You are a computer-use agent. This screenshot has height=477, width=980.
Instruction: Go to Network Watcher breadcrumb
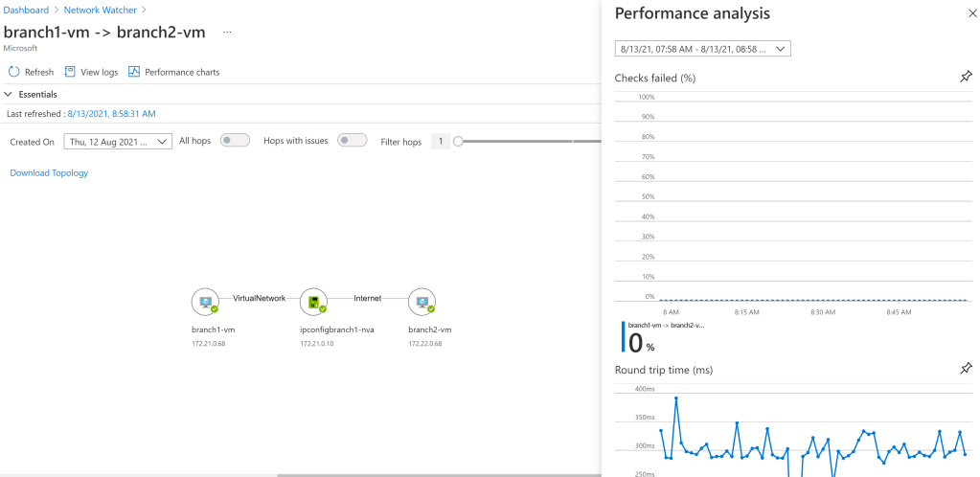(100, 10)
